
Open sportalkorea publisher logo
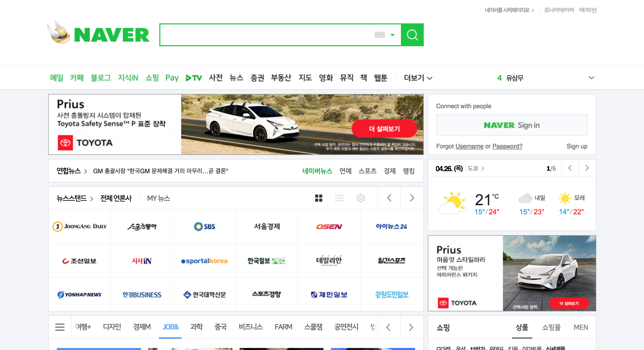[205, 261]
